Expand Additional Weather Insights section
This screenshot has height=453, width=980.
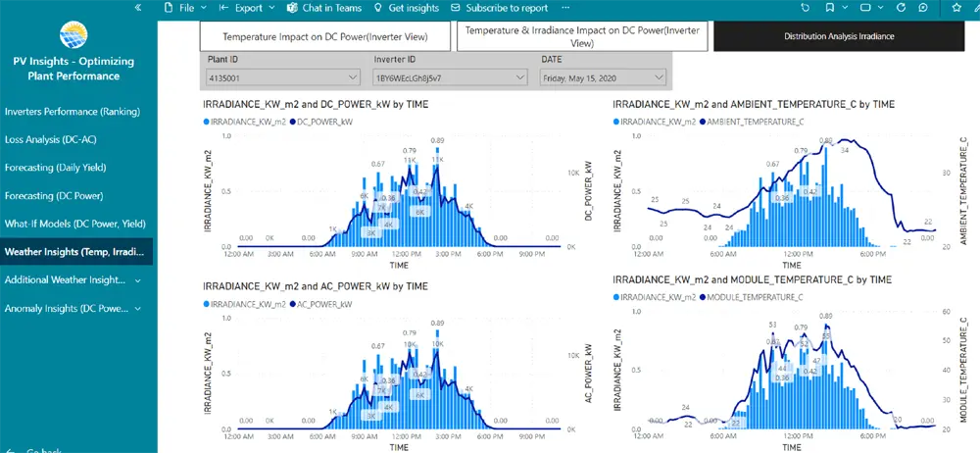137,280
